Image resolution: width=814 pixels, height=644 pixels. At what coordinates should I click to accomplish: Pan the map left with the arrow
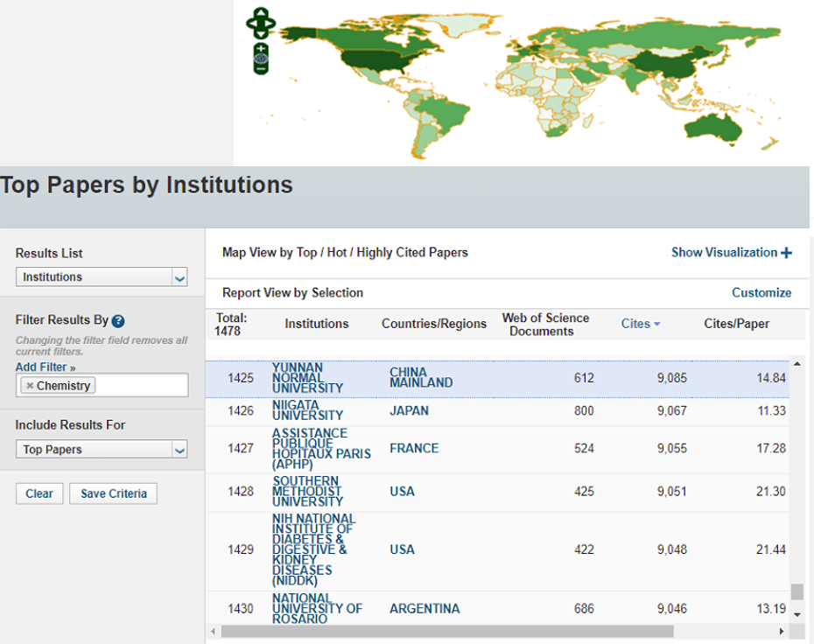tap(251, 24)
